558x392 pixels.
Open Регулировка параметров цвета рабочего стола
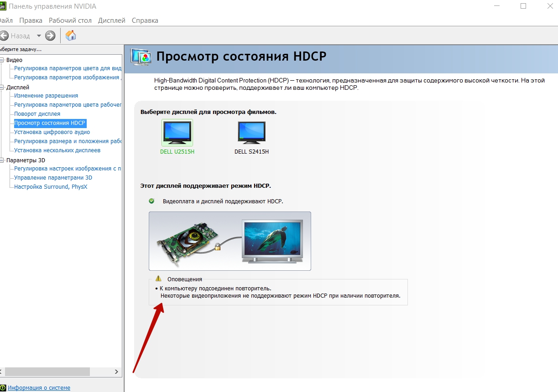pos(68,105)
